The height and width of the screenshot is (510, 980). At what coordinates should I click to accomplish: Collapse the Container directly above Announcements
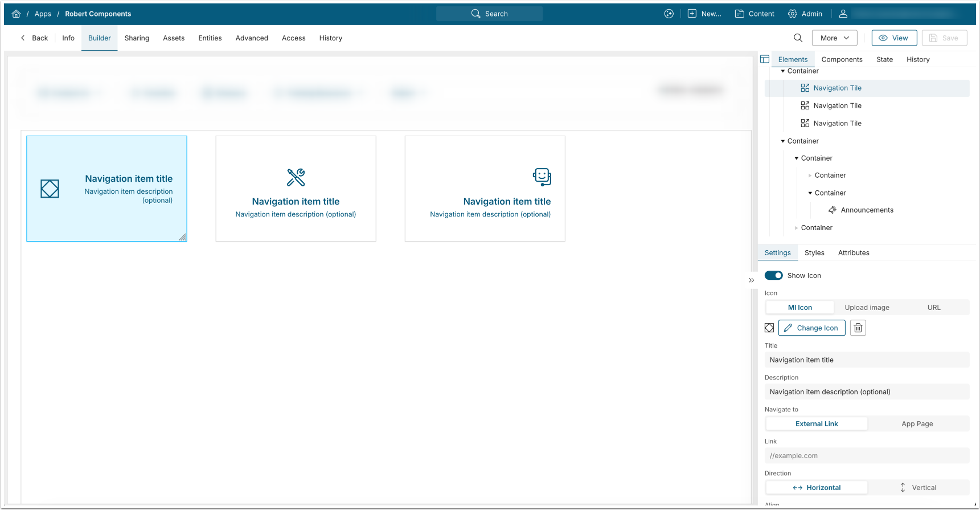[x=810, y=193]
